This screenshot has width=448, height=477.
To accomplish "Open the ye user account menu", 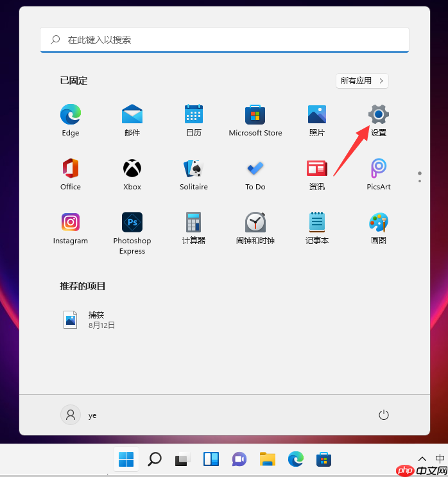I will [78, 415].
